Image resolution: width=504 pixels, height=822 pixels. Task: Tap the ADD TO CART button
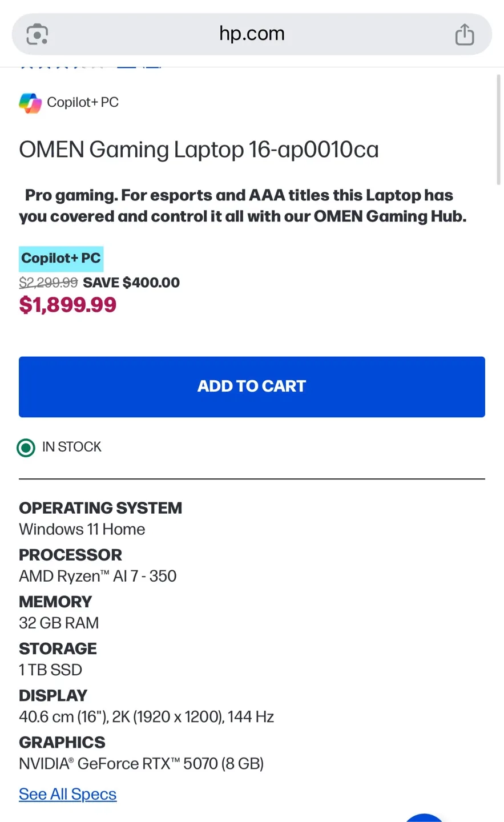click(252, 386)
